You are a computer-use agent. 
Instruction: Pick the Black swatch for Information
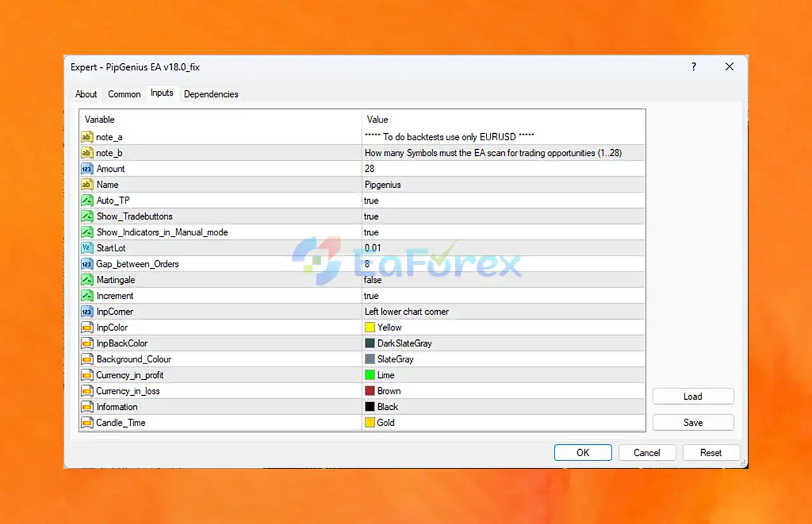tap(370, 407)
